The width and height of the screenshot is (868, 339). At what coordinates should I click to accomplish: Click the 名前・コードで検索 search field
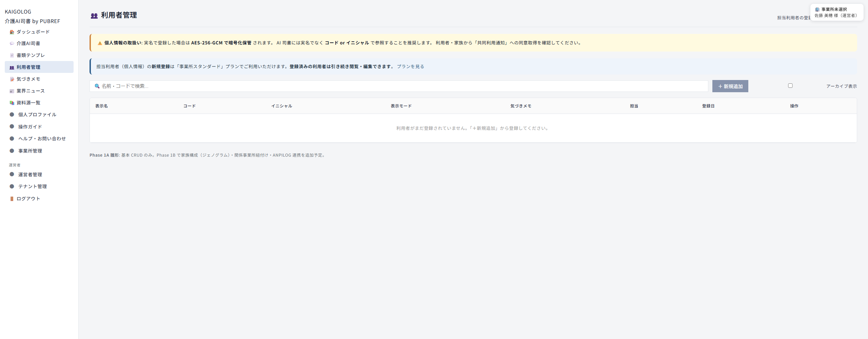(x=399, y=86)
